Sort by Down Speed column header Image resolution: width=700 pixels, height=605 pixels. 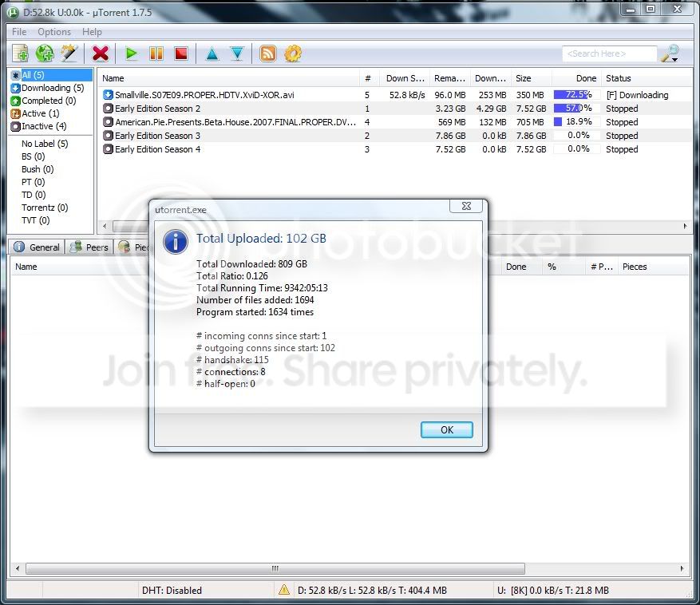click(x=405, y=78)
